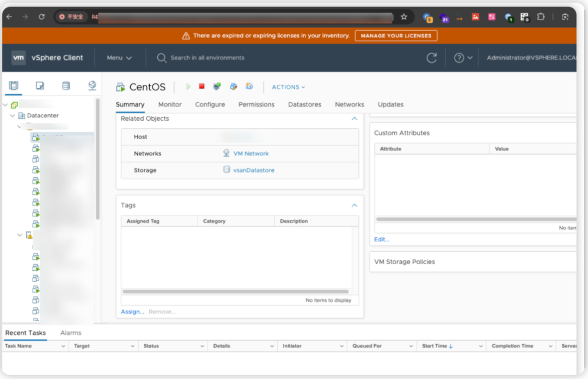Viewport: 588px width, 379px height.
Task: Click the vSphere refresh icon
Action: point(432,58)
